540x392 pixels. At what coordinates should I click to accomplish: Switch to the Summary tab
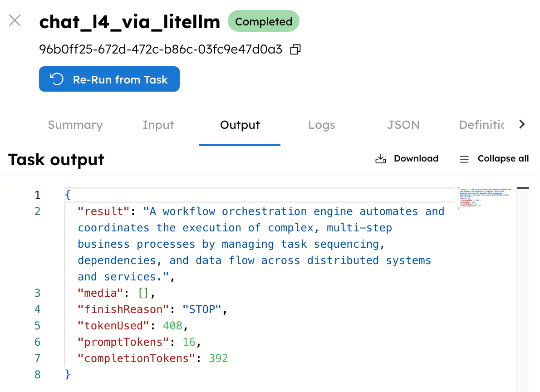coord(75,125)
